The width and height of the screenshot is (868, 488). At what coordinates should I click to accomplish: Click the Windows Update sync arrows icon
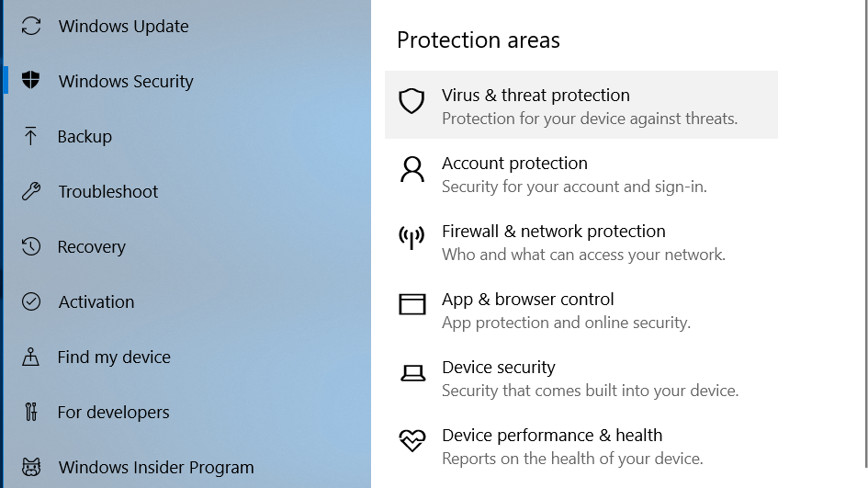31,26
